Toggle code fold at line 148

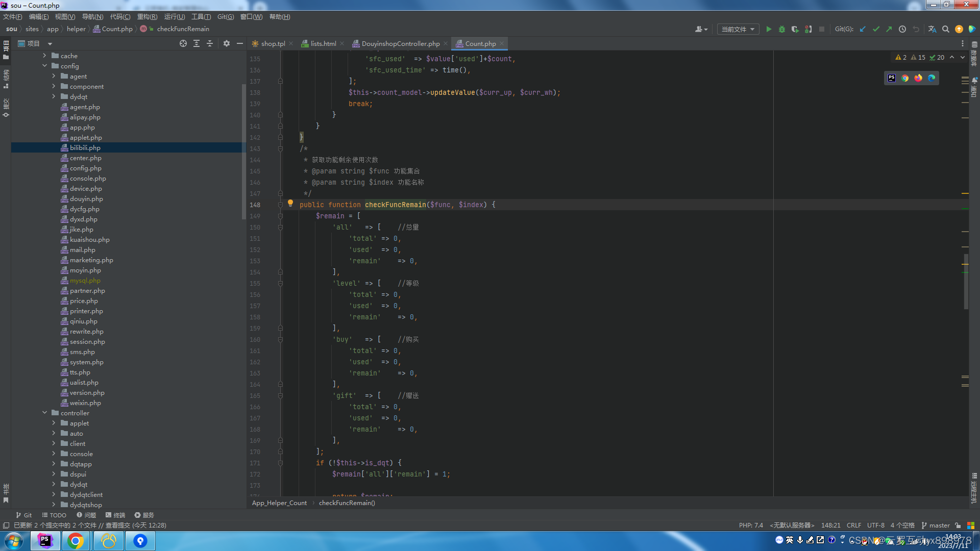point(280,205)
